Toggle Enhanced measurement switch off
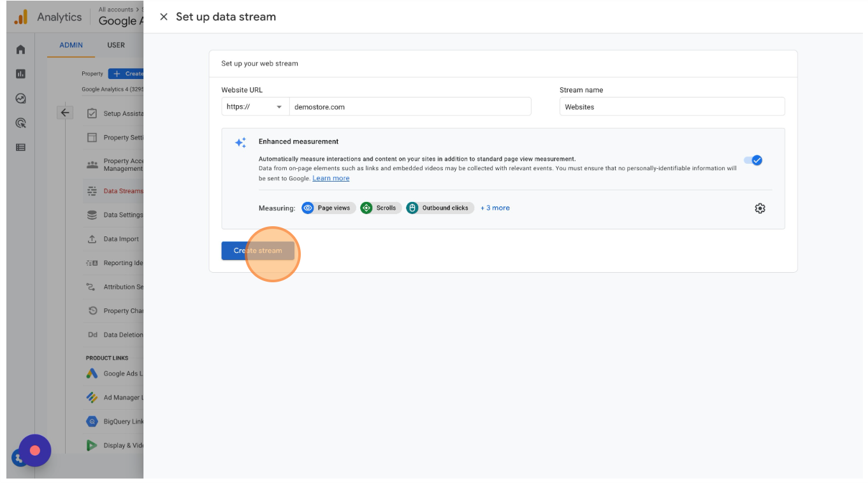Screen dimensions: 868x483 (753, 161)
